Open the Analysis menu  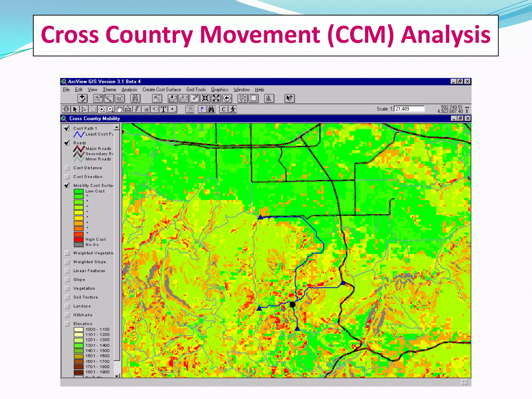pyautogui.click(x=129, y=90)
